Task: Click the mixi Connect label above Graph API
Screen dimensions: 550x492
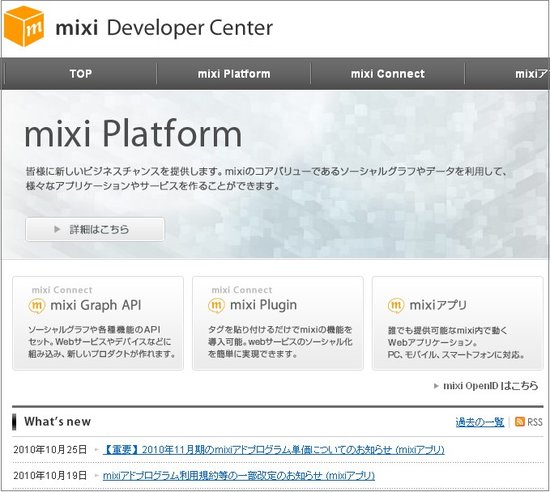Action: tap(62, 290)
